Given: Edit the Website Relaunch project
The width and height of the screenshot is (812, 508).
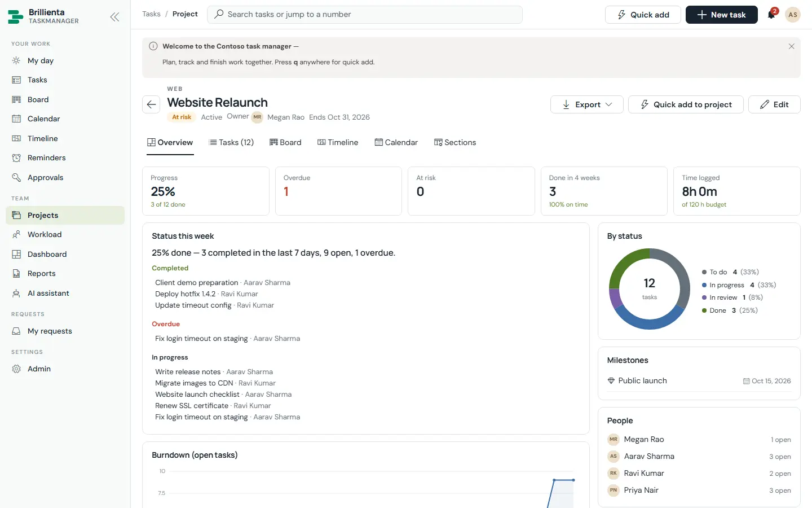Looking at the screenshot, I should 774,104.
